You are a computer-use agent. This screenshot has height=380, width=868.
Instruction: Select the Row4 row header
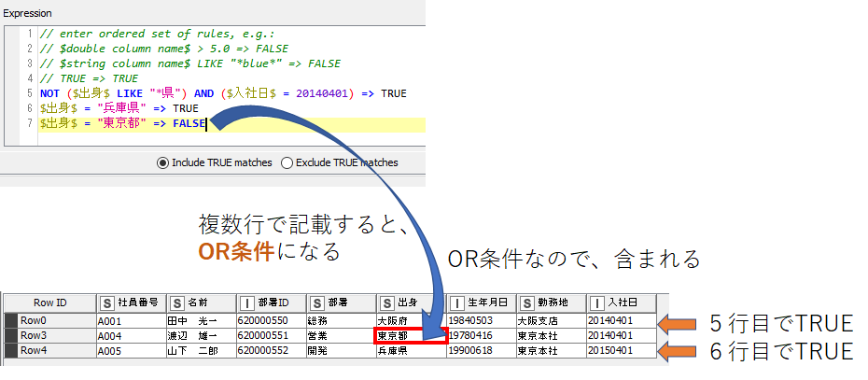tap(49, 351)
